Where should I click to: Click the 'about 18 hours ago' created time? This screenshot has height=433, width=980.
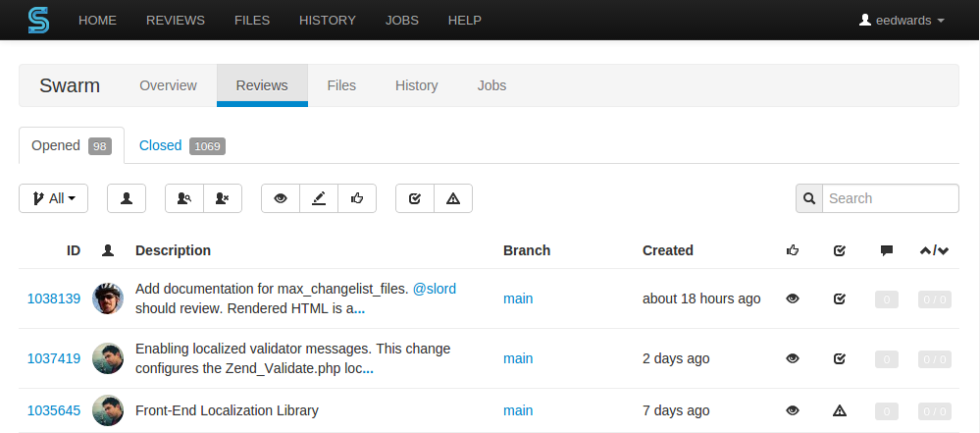[x=701, y=298]
